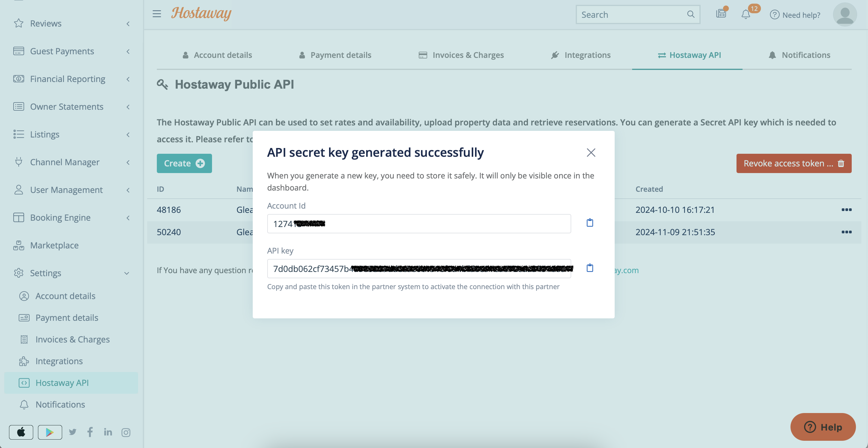Focus the Search input field
This screenshot has width=868, height=448.
(x=632, y=15)
